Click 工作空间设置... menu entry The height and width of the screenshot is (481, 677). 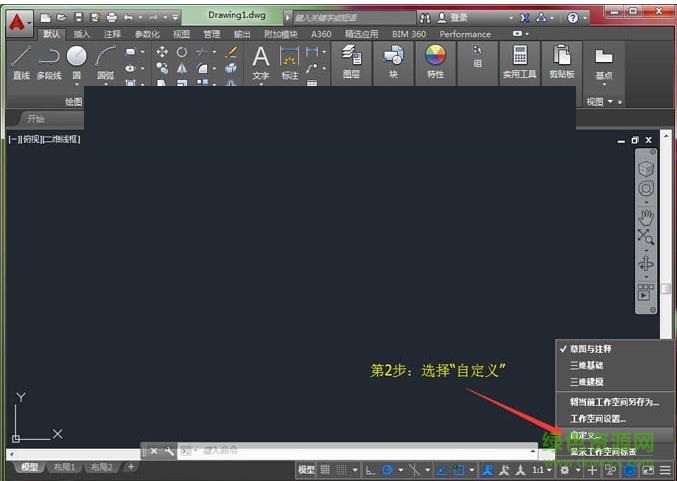(597, 419)
